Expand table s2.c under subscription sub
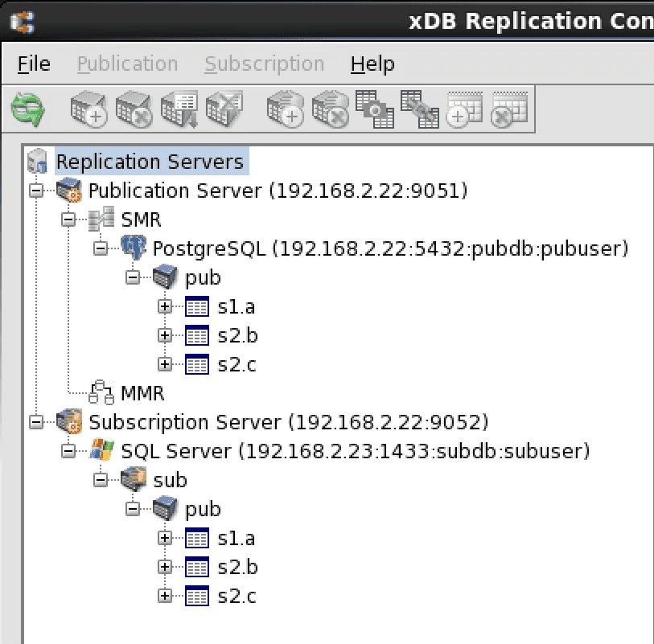 click(x=166, y=596)
